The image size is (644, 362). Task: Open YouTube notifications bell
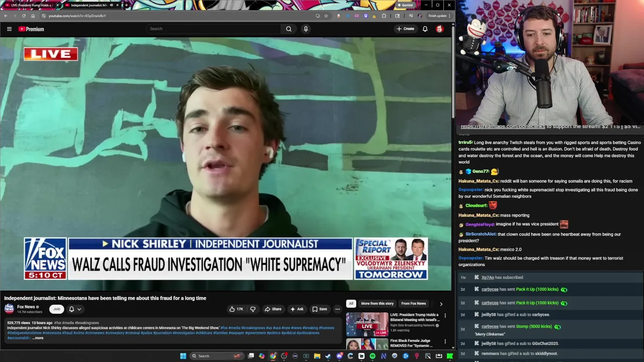pyautogui.click(x=425, y=29)
